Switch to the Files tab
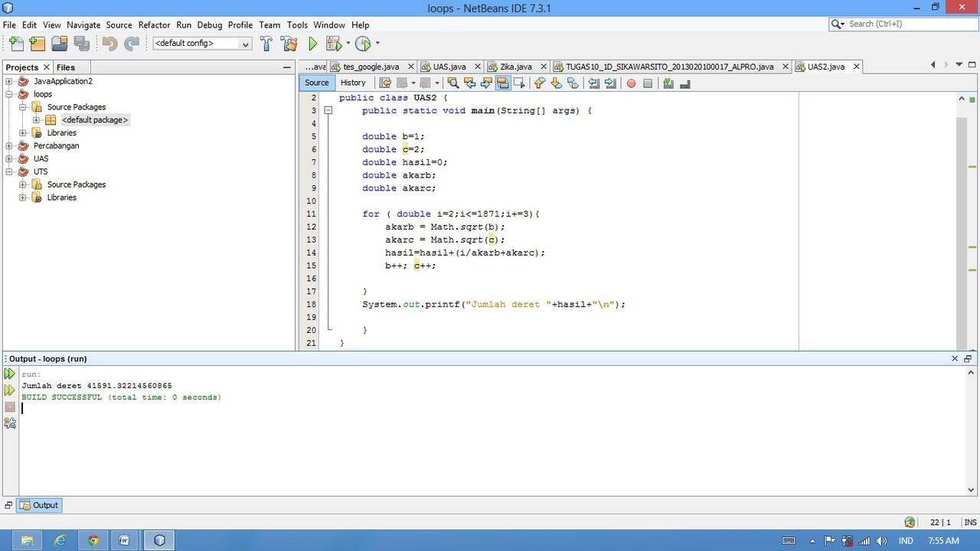Screen dimensions: 980x551 66,67
